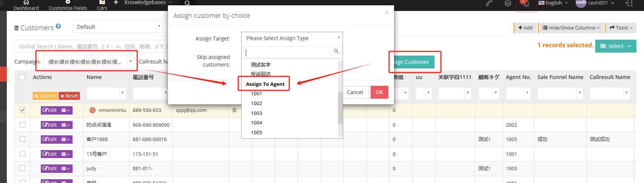Open the 顧客タグ column filter
Viewport: 644px width, 183px height.
[488, 93]
